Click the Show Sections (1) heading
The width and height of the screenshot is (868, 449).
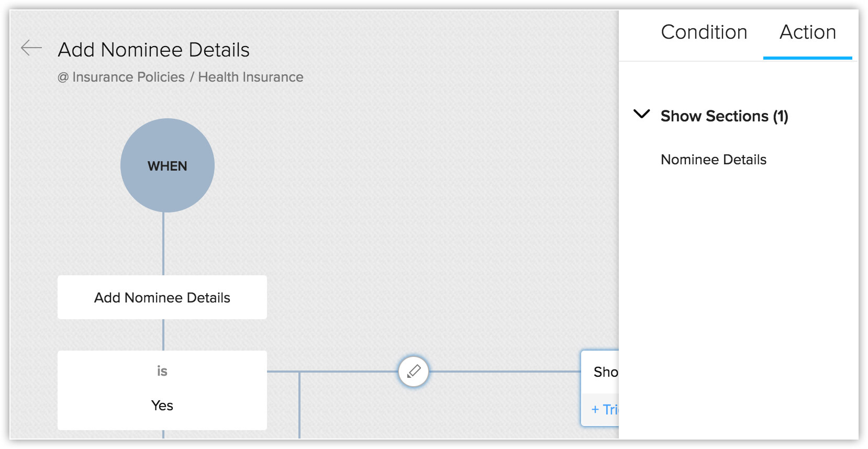(724, 116)
